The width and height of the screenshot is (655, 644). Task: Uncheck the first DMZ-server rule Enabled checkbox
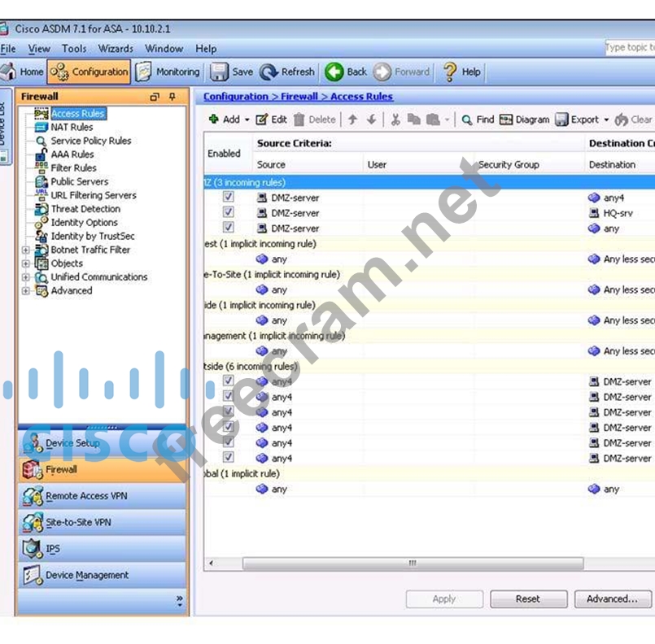click(x=229, y=198)
